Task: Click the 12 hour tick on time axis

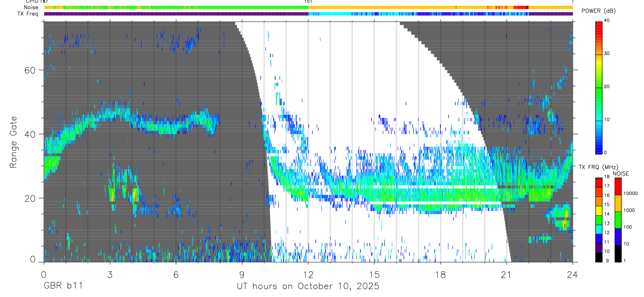Action: [x=308, y=273]
